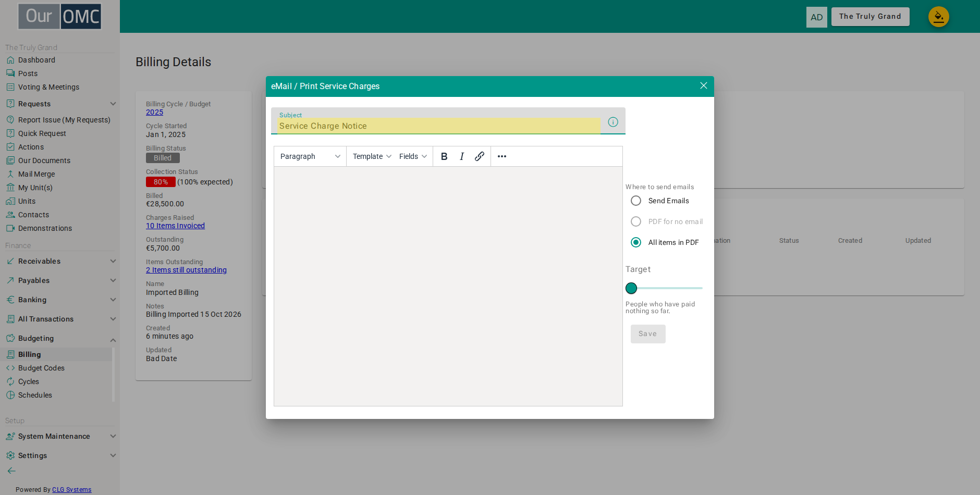Click the Target slider handle
Viewport: 980px width, 495px height.
click(x=631, y=288)
